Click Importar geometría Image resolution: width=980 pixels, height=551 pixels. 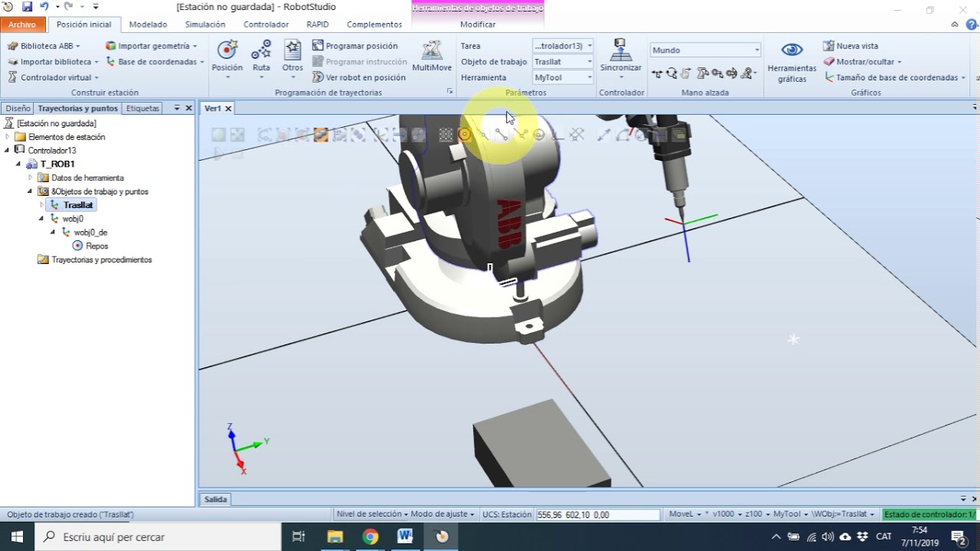[x=151, y=46]
